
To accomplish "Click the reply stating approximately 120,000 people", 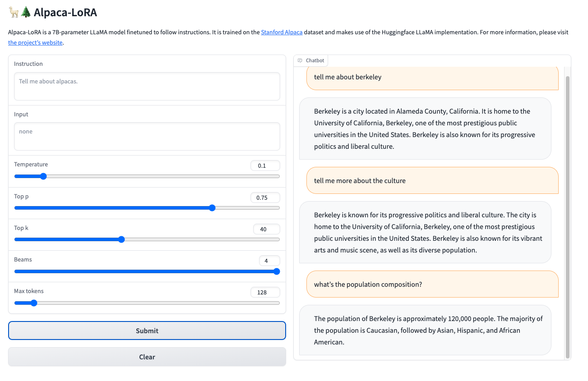I will click(x=425, y=330).
